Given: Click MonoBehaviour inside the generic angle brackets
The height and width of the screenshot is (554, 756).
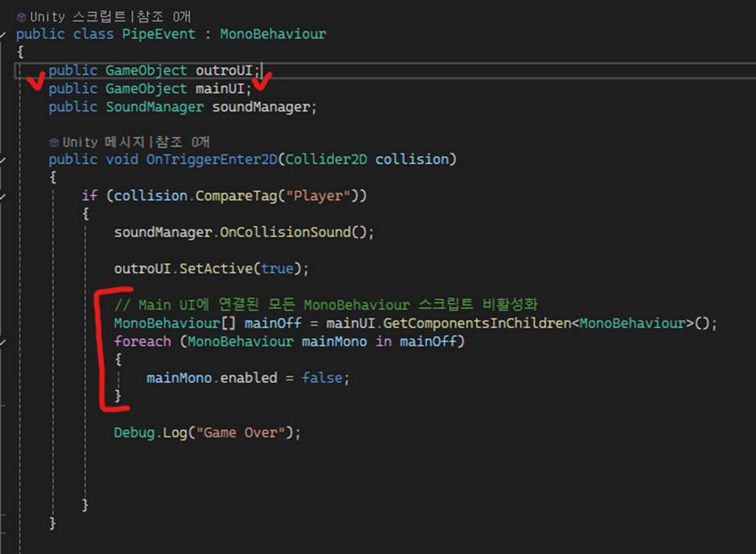Looking at the screenshot, I should tap(632, 323).
